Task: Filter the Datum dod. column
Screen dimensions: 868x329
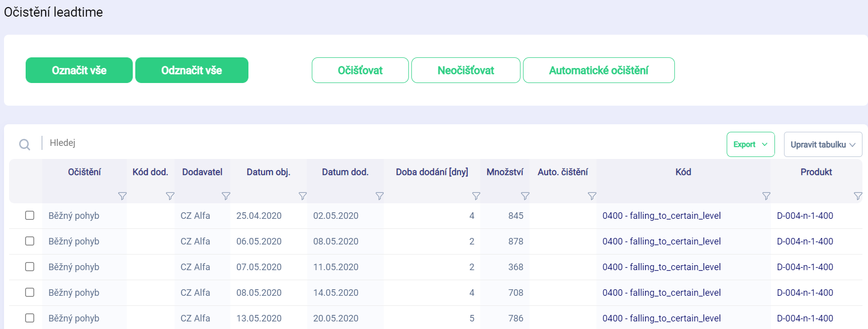Action: (380, 196)
